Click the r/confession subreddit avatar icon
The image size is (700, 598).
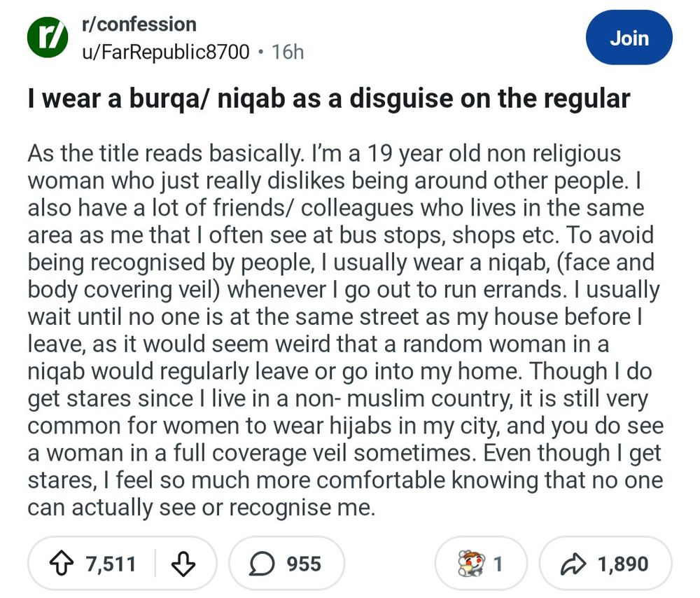pyautogui.click(x=46, y=36)
